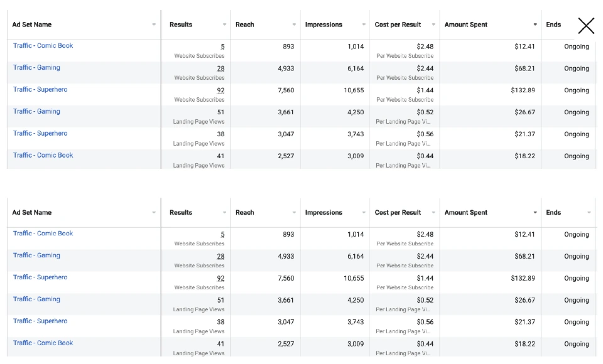Screen dimensions: 603x364
Task: Open Traffic - Gaming link with $26.67 spent, lower table
Action: tap(36, 299)
